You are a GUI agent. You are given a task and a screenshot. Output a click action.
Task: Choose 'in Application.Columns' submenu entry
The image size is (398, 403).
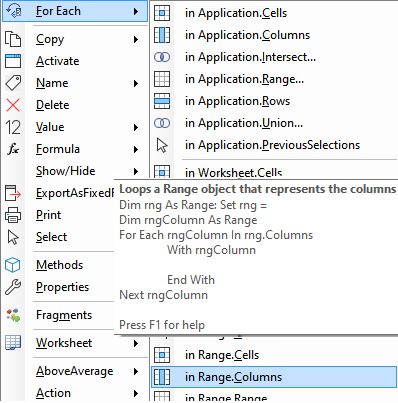click(x=274, y=35)
